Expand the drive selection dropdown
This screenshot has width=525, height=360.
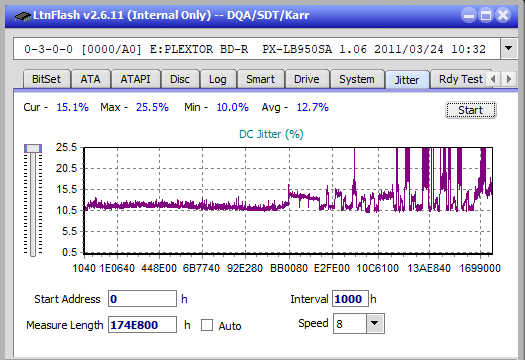point(509,49)
